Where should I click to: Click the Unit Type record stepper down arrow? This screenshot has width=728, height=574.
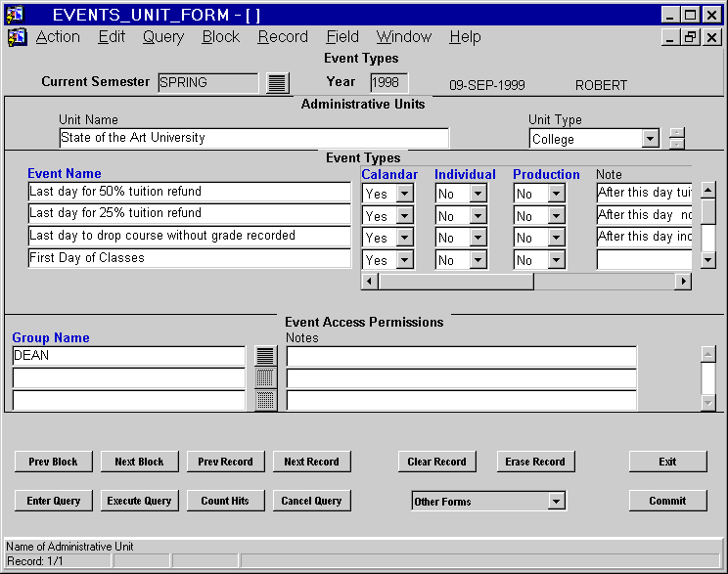(x=677, y=144)
